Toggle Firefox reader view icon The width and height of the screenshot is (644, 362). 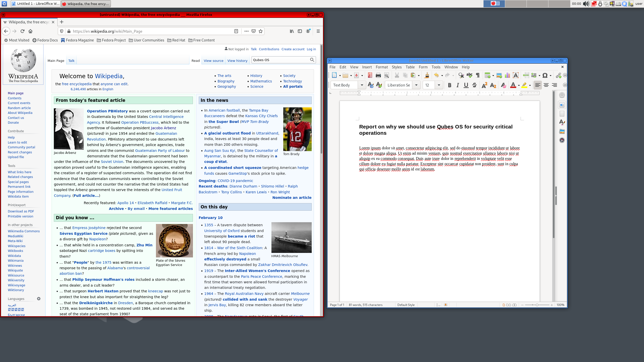click(x=236, y=31)
